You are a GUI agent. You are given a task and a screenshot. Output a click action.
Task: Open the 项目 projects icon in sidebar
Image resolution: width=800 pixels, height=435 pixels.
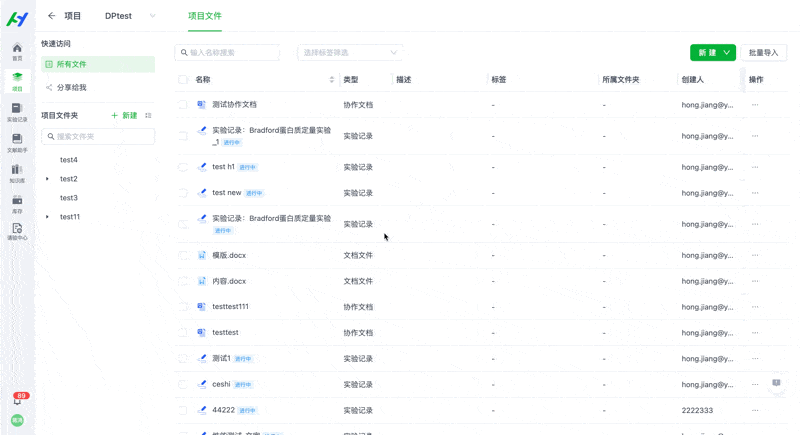[x=17, y=82]
